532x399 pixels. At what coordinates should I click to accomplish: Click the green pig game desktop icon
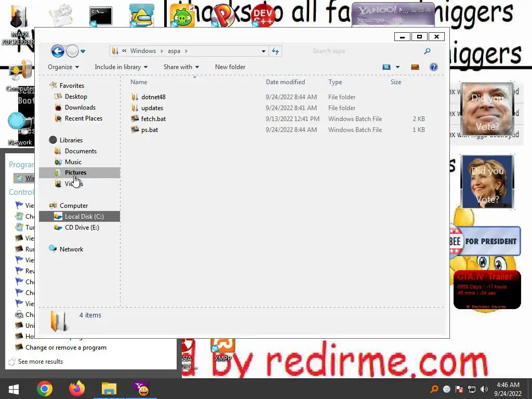pos(182,16)
